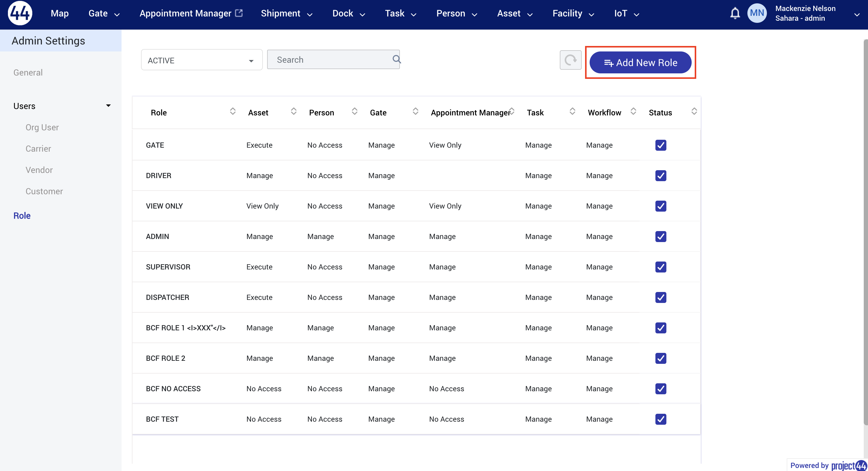The height and width of the screenshot is (471, 868).
Task: Click Appointment Manager external link icon
Action: [x=239, y=13]
